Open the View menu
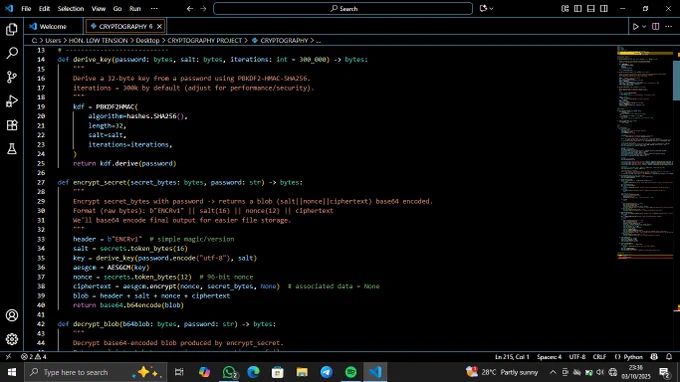 tap(98, 8)
